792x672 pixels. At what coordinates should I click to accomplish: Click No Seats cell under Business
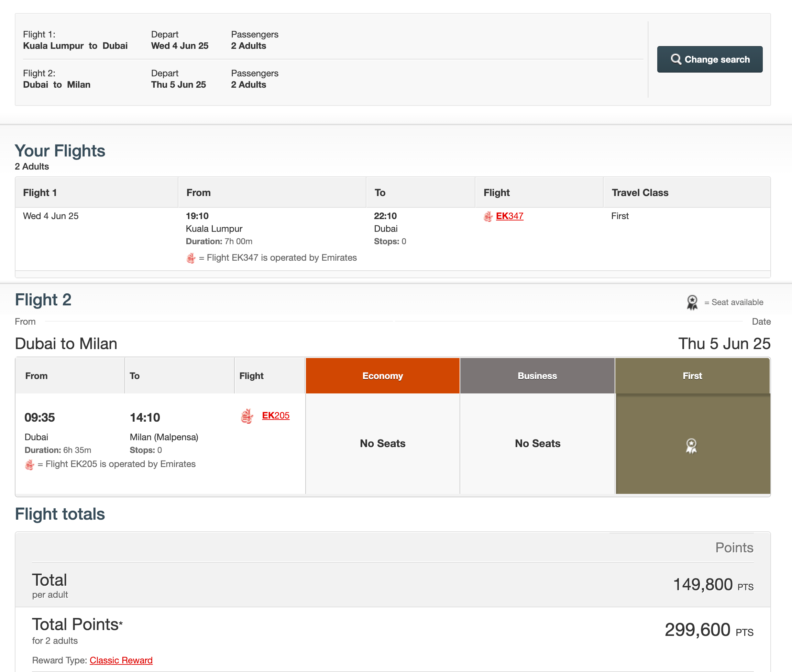[537, 443]
